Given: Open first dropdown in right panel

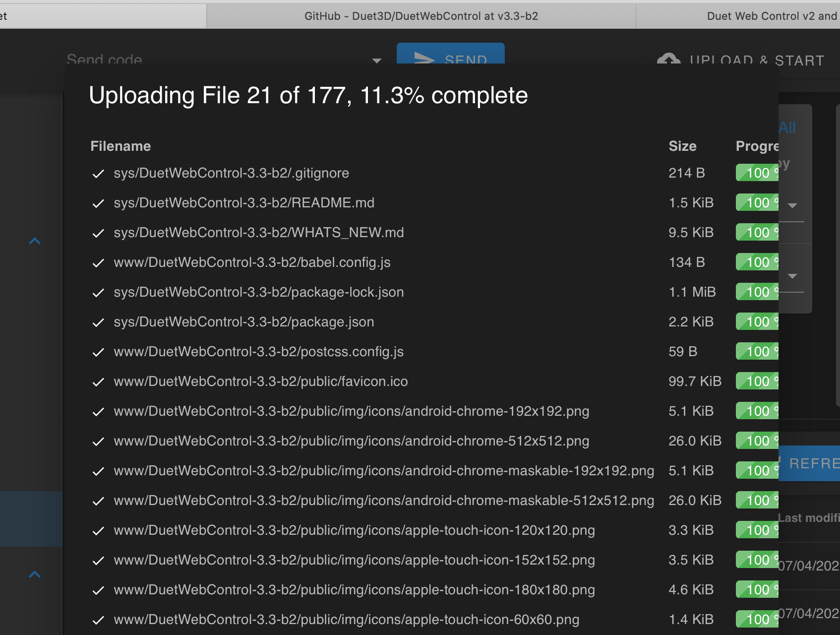Looking at the screenshot, I should pyautogui.click(x=792, y=205).
